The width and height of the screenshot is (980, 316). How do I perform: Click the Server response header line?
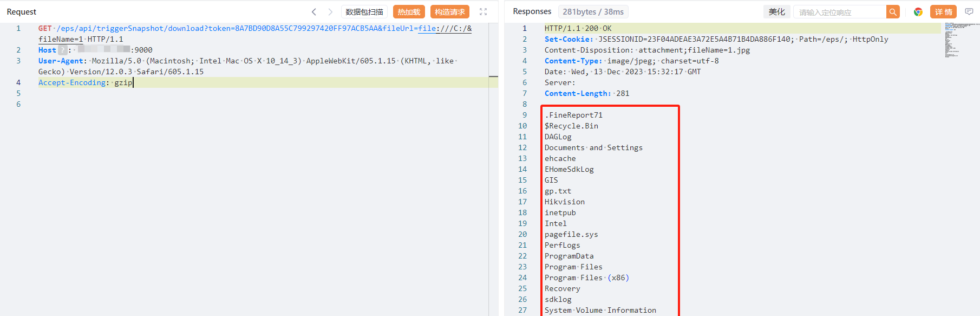click(560, 82)
